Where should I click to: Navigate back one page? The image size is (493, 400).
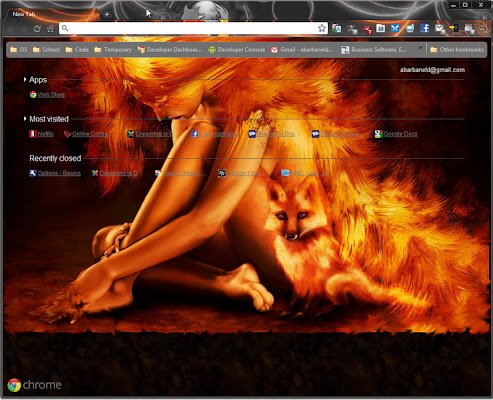10,29
